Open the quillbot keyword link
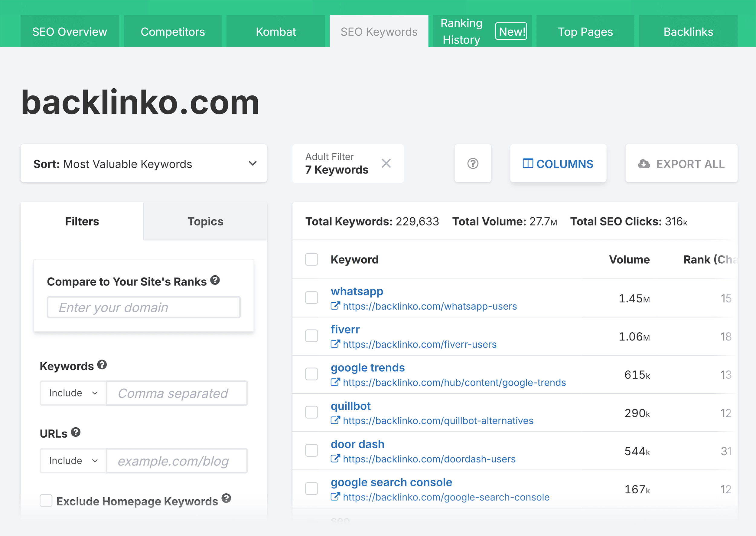756x536 pixels. point(350,406)
